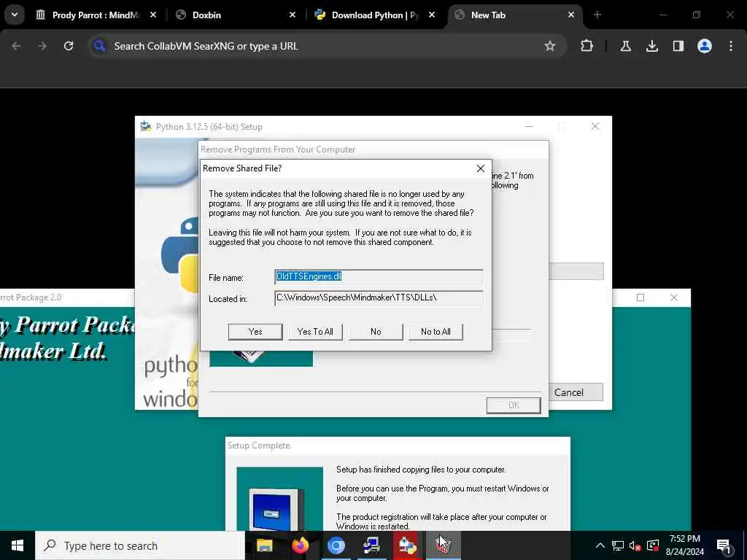The height and width of the screenshot is (560, 747).
Task: Close the Python 3.12.5 Setup window
Action: (x=595, y=127)
